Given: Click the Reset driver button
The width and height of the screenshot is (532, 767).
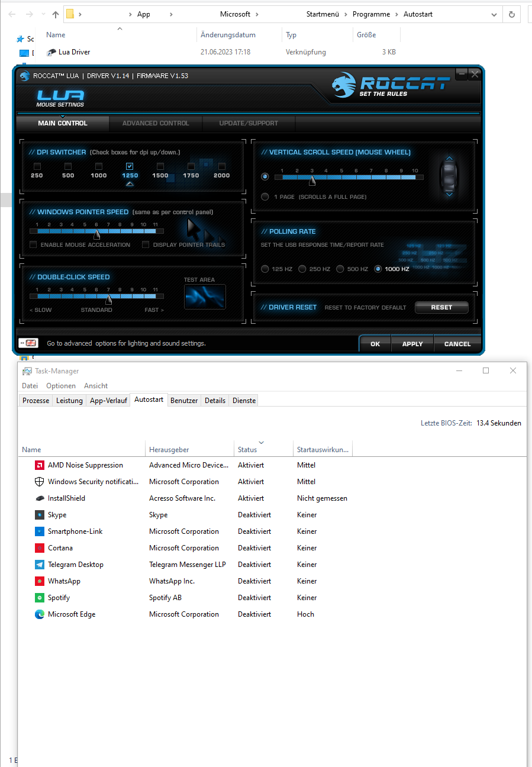Looking at the screenshot, I should click(441, 307).
